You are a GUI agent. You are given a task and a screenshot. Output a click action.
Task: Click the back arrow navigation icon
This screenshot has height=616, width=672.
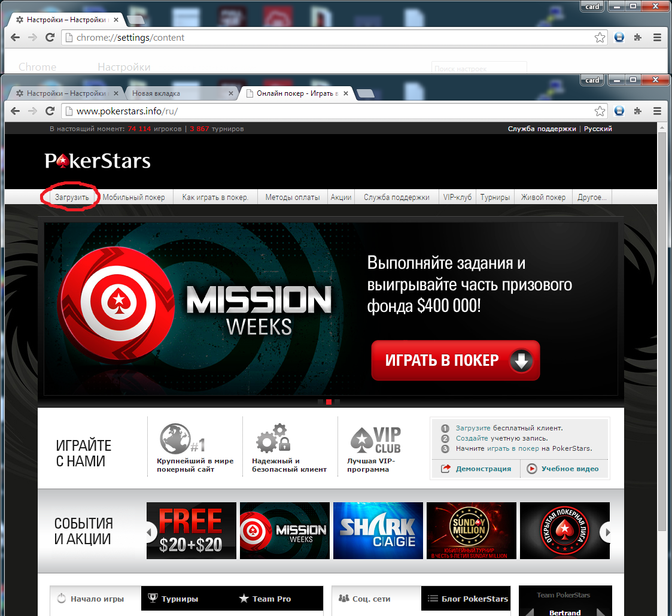click(16, 111)
